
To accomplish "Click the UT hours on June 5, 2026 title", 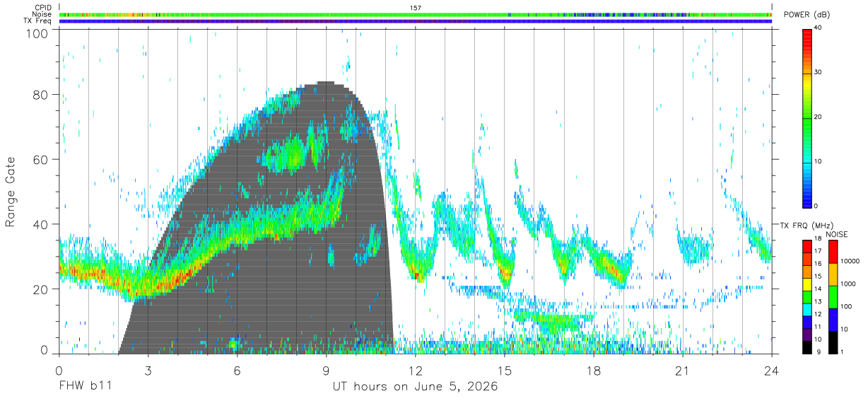I will pyautogui.click(x=416, y=387).
